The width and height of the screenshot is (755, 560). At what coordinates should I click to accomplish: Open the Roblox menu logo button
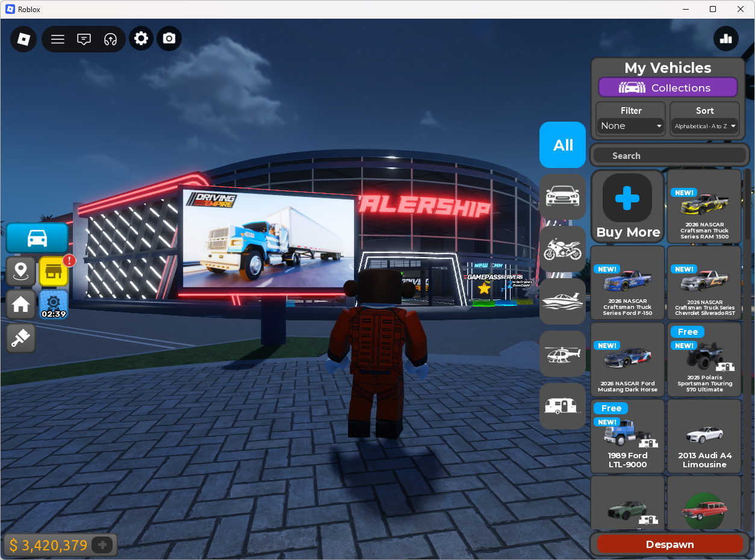coord(23,39)
